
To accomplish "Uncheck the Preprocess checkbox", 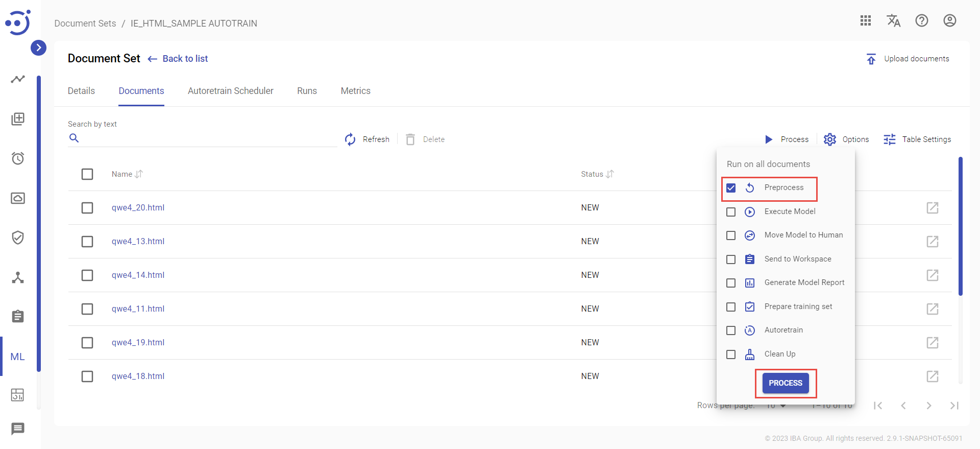I will [731, 188].
